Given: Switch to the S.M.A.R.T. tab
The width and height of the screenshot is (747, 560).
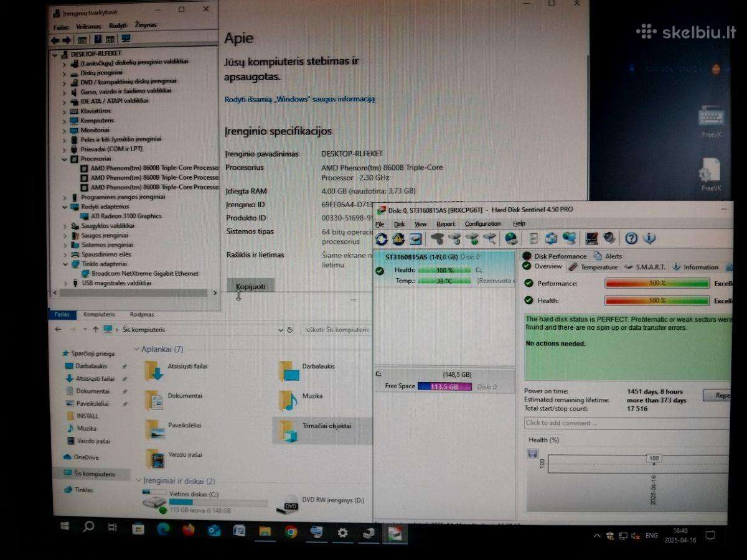Looking at the screenshot, I should [x=645, y=267].
